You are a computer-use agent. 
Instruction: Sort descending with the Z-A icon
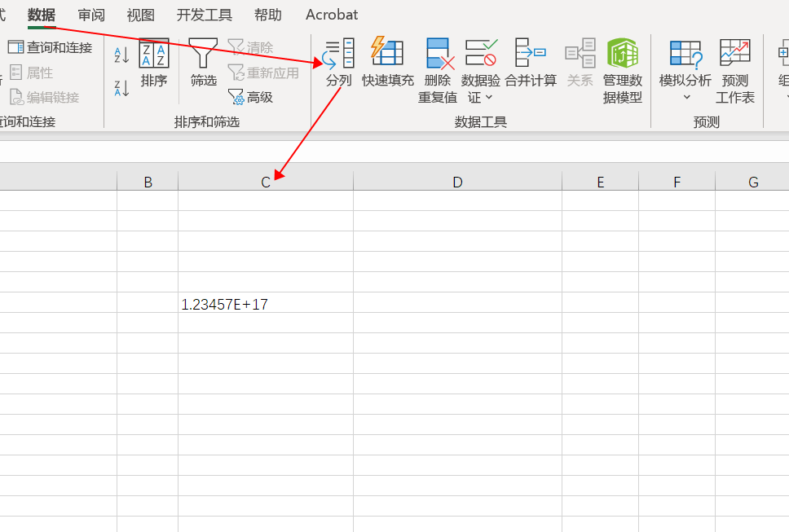(x=121, y=88)
